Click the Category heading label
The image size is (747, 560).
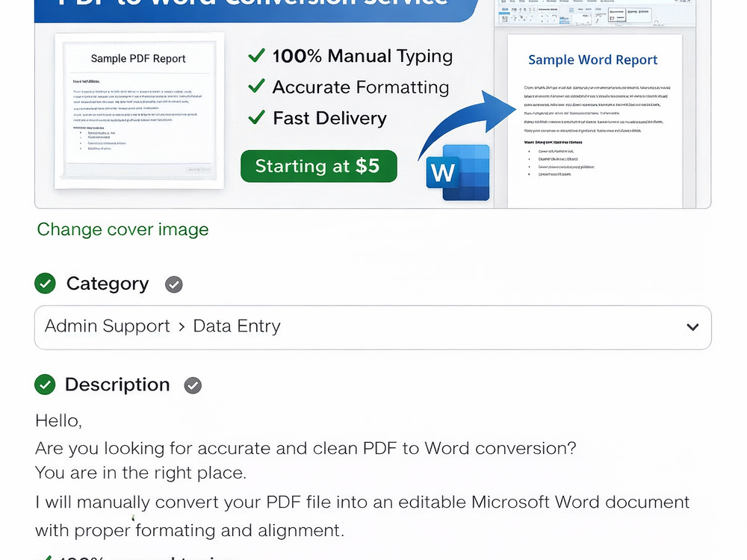click(108, 284)
